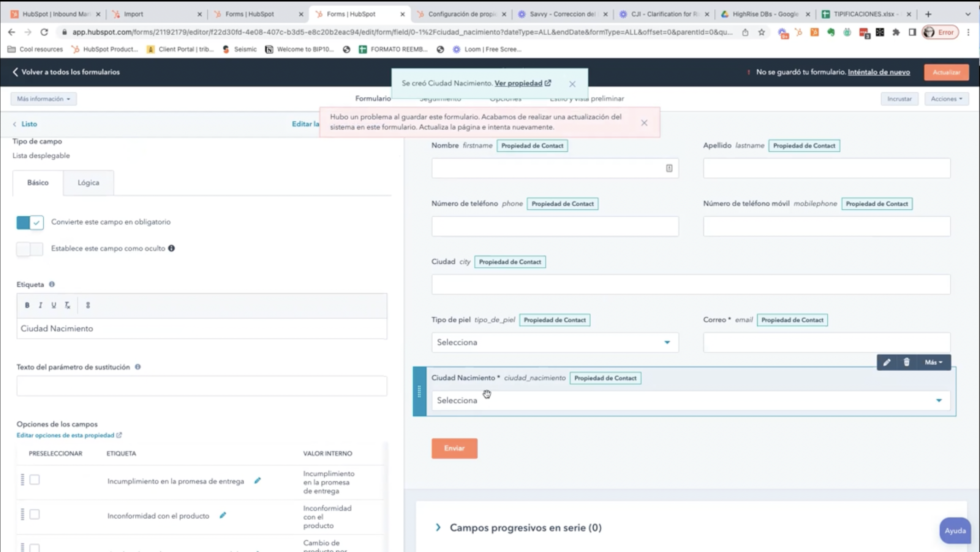Switch to the Lógica tab
This screenshot has height=552, width=980.
[x=88, y=183]
